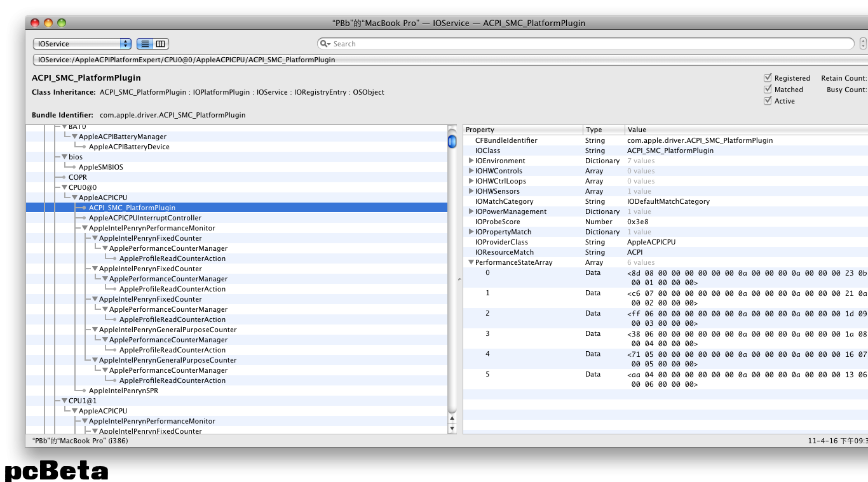Collapse AppleACPICPU under CPU0@0
Screen dimensions: 868x482
[74, 197]
